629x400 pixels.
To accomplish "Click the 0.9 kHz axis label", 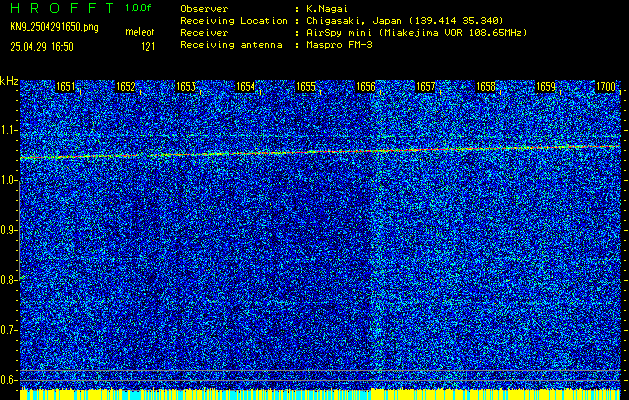I will click(8, 230).
